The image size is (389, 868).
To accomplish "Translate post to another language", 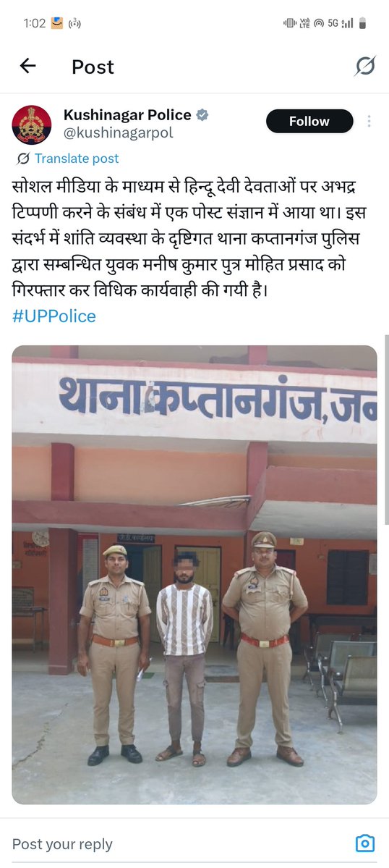I will (x=76, y=159).
